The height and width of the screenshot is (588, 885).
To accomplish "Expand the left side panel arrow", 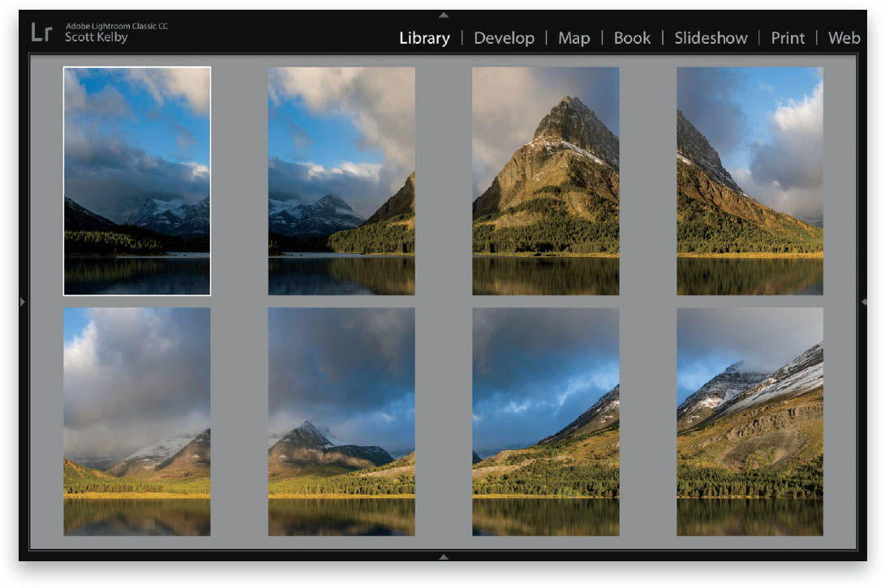I will coord(20,301).
